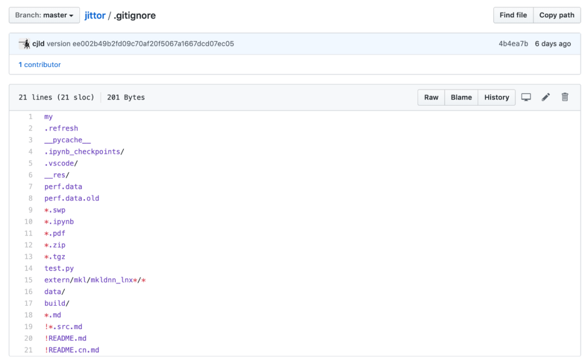Select line number 1
Viewport: 588px width, 364px height.
tap(30, 116)
